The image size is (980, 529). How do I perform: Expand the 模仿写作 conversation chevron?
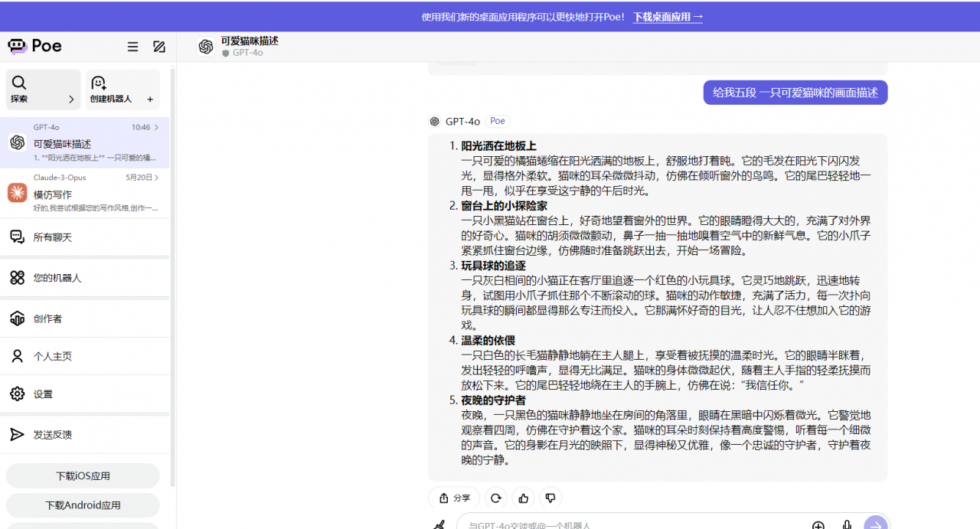(x=155, y=178)
